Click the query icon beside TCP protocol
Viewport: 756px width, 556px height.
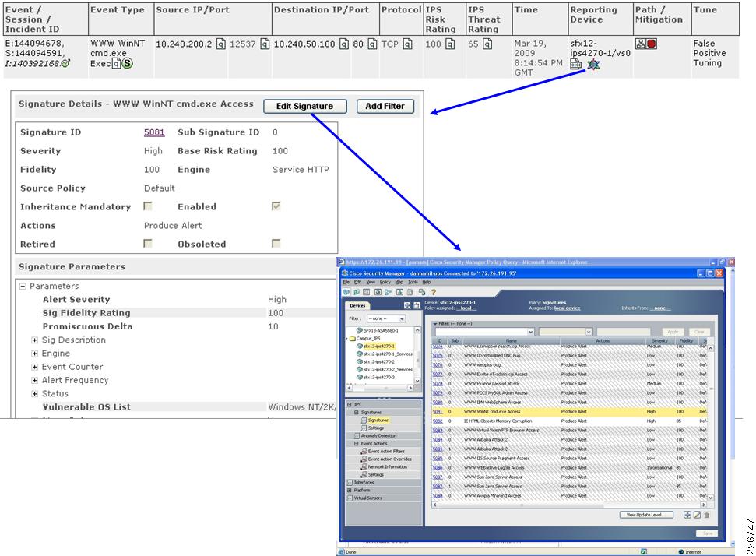point(407,44)
